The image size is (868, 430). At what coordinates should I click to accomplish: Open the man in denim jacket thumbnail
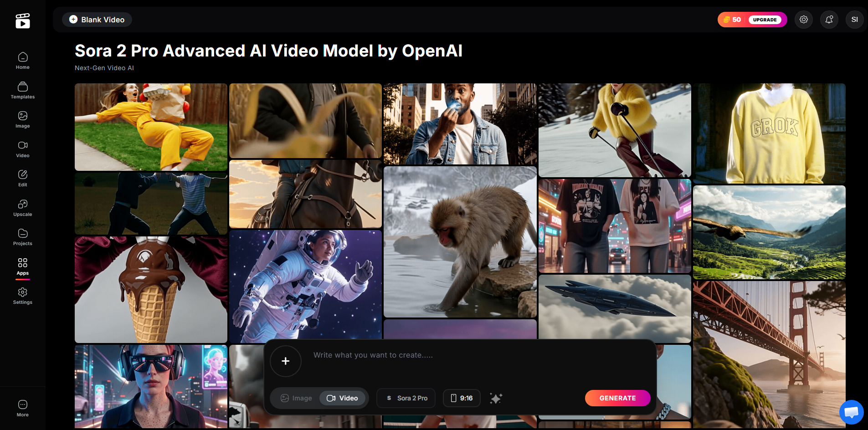click(460, 124)
